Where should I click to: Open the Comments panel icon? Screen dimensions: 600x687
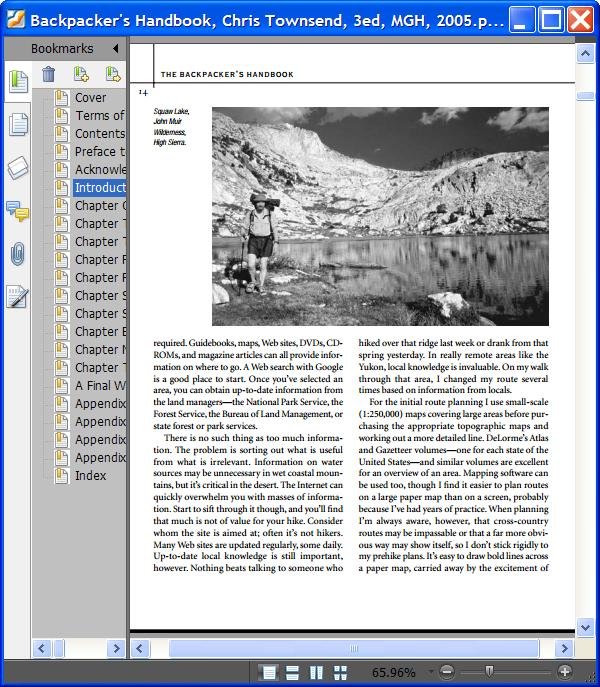pos(18,211)
